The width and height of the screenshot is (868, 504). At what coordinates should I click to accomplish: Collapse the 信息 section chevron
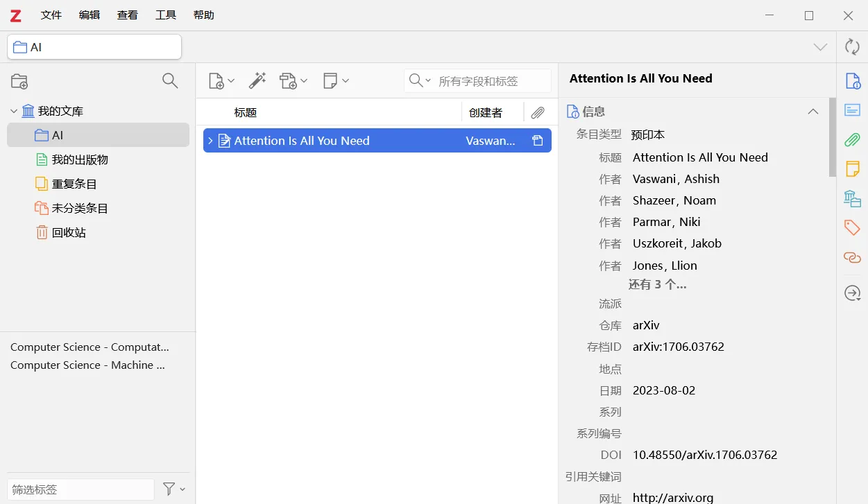(812, 112)
